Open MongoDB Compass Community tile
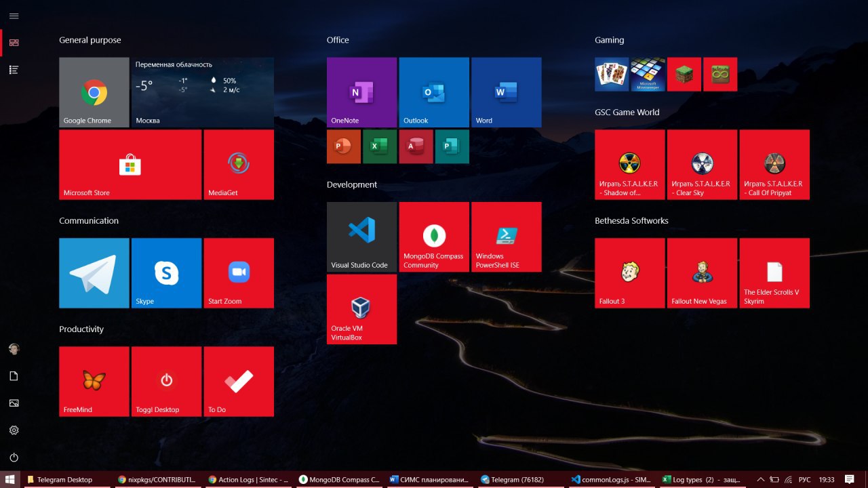The image size is (868, 488). (434, 237)
